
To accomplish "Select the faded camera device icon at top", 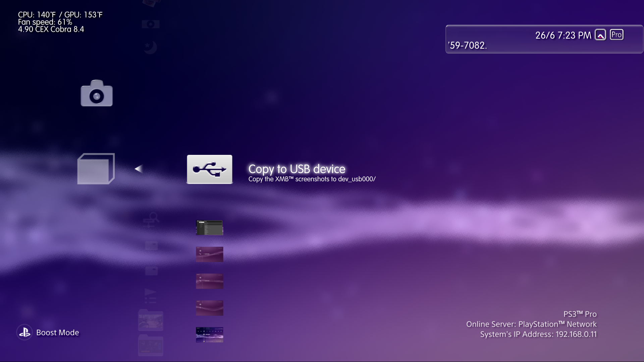I will point(151,23).
